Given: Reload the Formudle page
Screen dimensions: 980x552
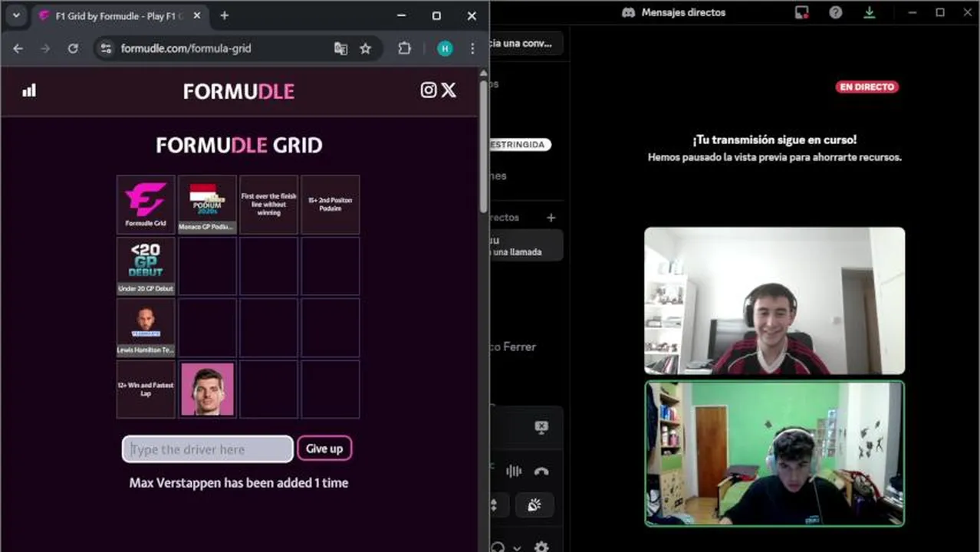Looking at the screenshot, I should pyautogui.click(x=73, y=48).
